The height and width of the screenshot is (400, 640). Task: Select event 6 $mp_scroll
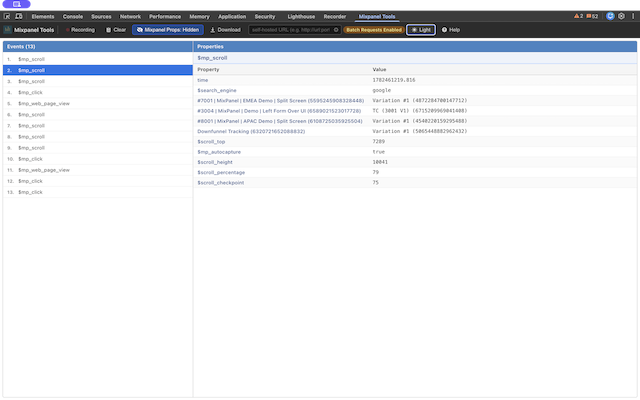point(98,114)
